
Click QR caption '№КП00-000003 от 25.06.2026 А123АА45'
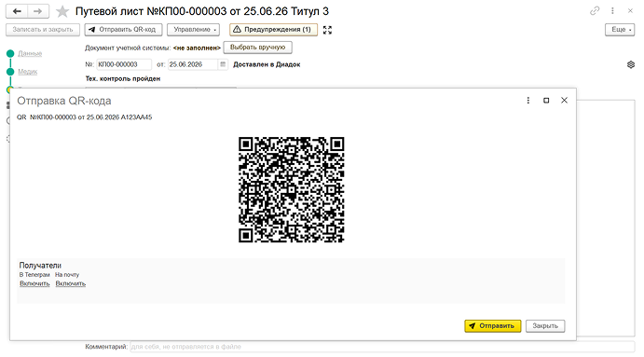[90, 117]
